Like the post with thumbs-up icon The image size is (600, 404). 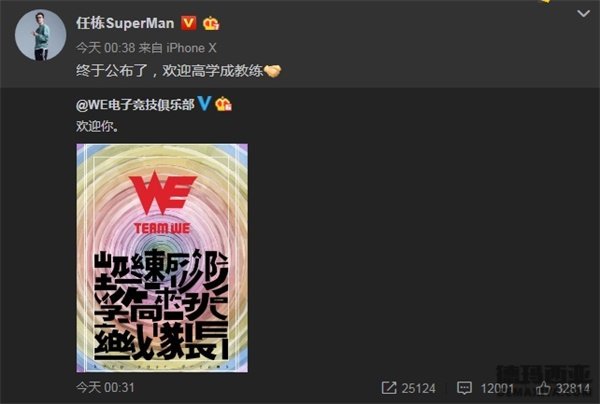(x=543, y=388)
